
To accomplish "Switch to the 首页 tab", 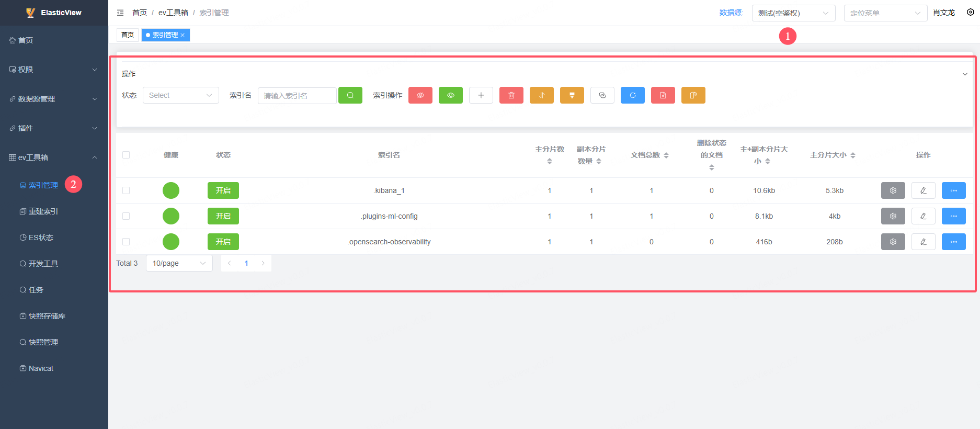I will [128, 35].
